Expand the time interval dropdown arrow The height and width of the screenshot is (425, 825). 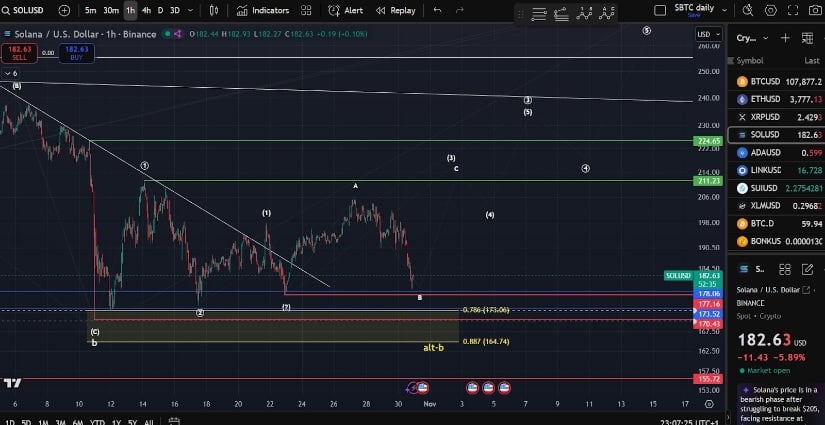pos(190,10)
